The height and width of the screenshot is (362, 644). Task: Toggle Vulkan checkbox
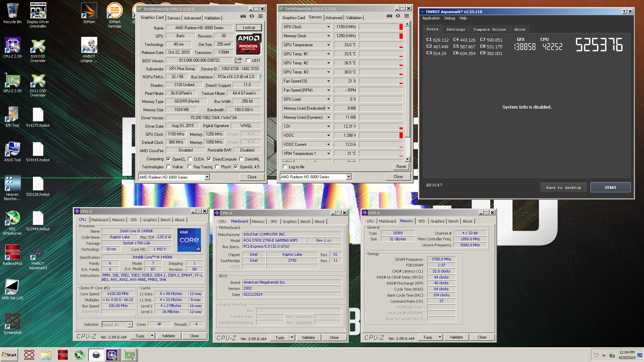coord(168,167)
